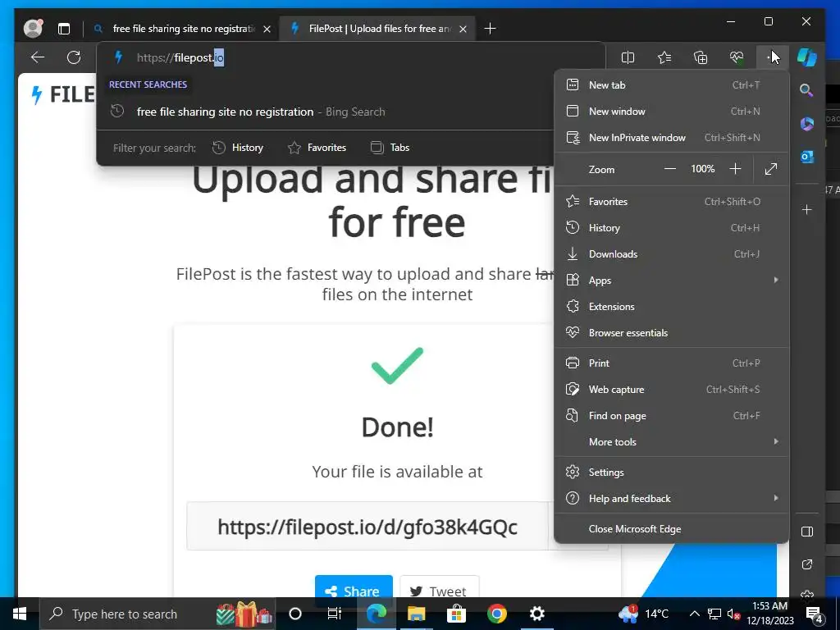Click the blue Share button
Image resolution: width=840 pixels, height=630 pixels.
point(354,587)
